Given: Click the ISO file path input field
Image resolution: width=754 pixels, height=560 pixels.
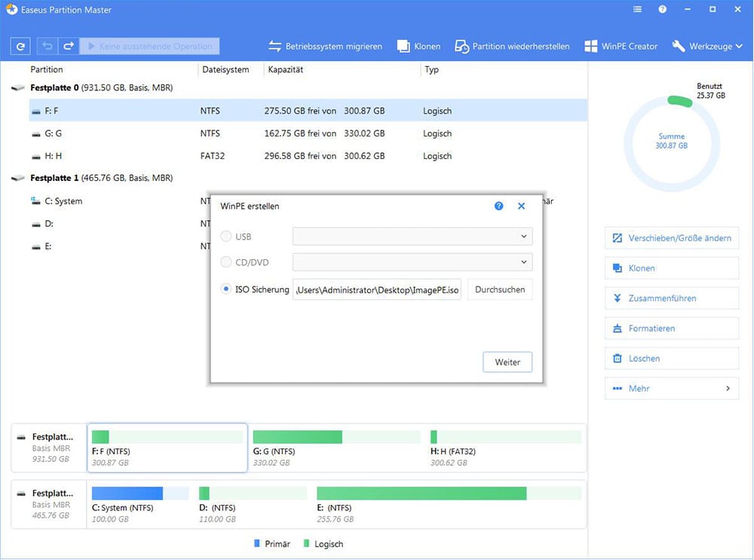Looking at the screenshot, I should (x=376, y=289).
